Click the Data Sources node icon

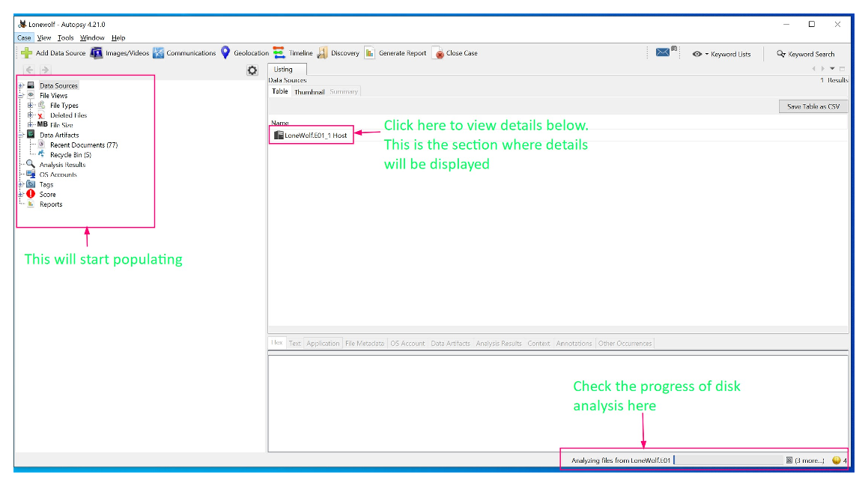(x=31, y=85)
